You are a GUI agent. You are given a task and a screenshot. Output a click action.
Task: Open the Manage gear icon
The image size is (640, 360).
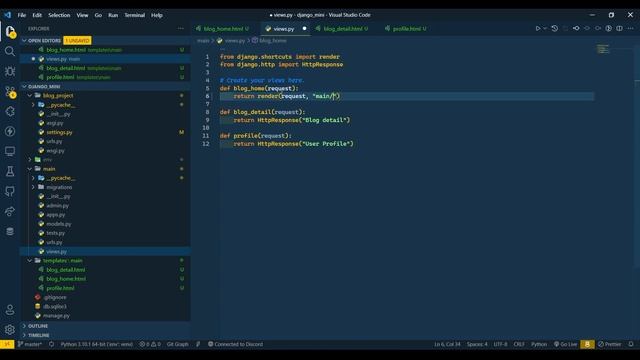(x=10, y=329)
